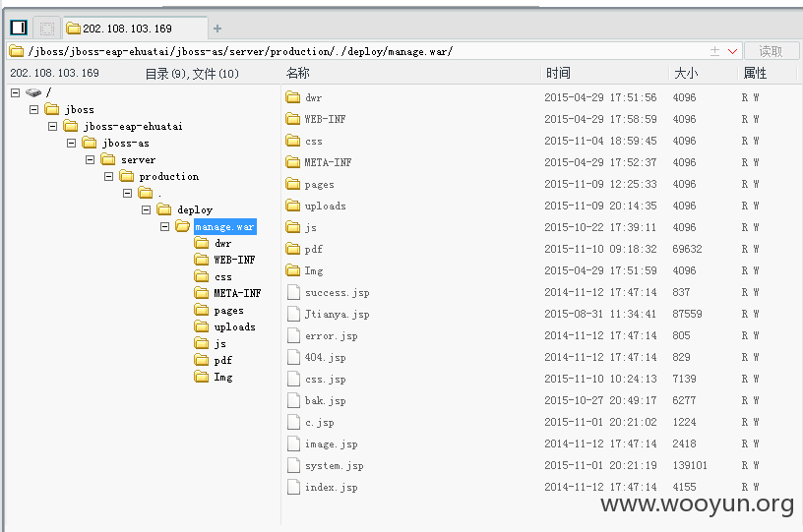
Task: Collapse the root / tree node
Action: [x=16, y=92]
